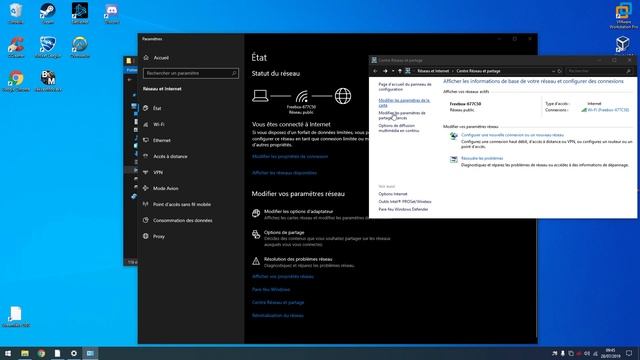
Task: Click Modifier les paramètres de partage avancés
Action: (x=402, y=115)
